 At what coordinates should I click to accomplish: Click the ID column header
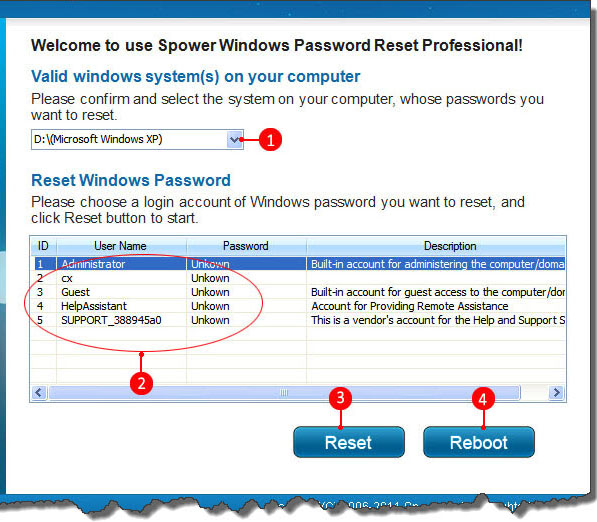pyautogui.click(x=43, y=246)
